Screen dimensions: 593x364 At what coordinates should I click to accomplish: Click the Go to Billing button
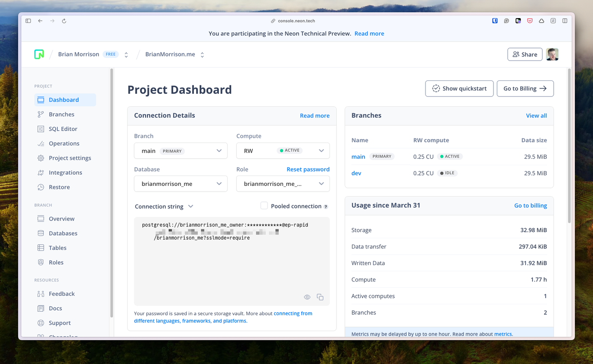click(x=525, y=89)
